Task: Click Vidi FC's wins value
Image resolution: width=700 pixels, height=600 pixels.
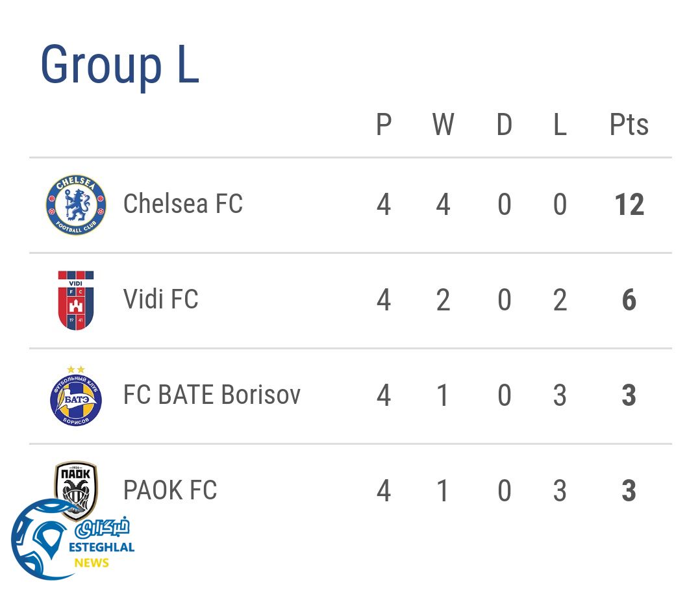Action: [x=443, y=301]
